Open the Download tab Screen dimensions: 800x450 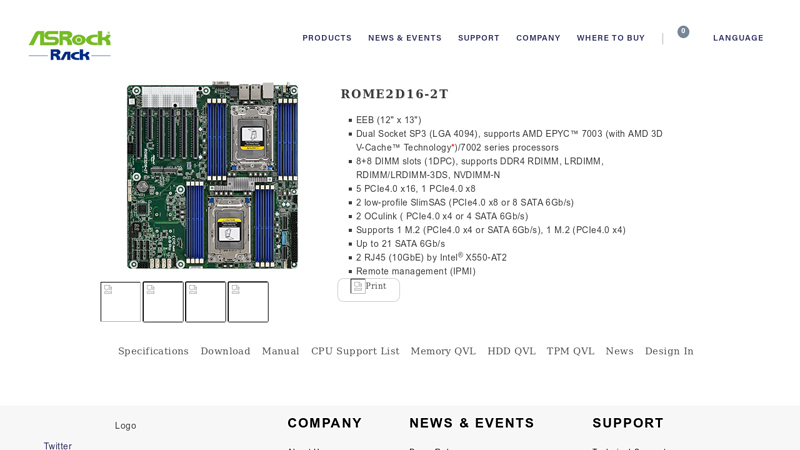point(225,351)
